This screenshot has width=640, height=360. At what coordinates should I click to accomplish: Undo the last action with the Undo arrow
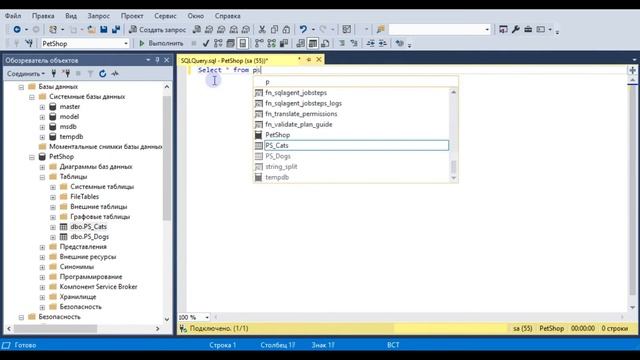(303, 29)
